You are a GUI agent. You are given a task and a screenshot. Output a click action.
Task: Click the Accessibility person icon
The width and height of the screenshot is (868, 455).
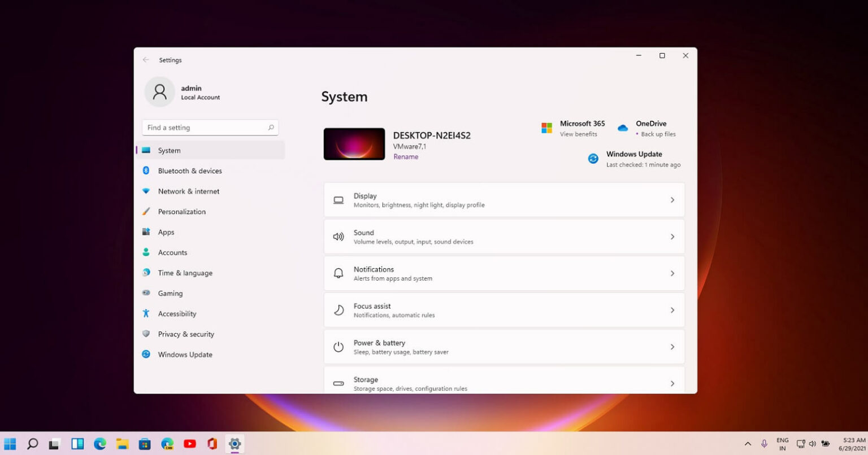coord(146,313)
